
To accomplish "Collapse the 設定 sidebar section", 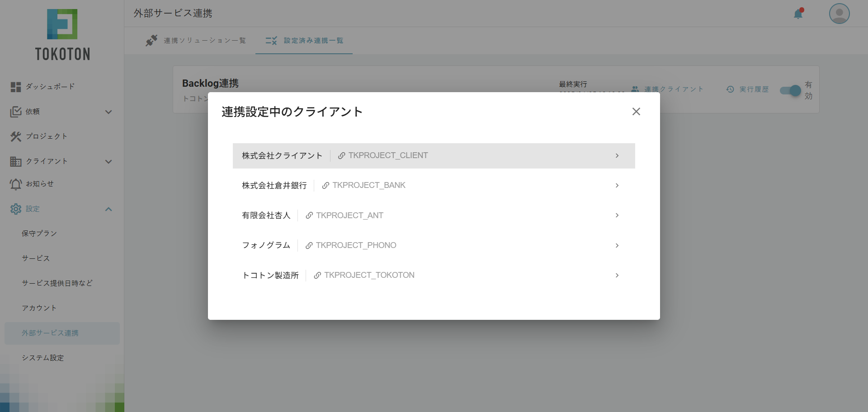I will tap(108, 209).
